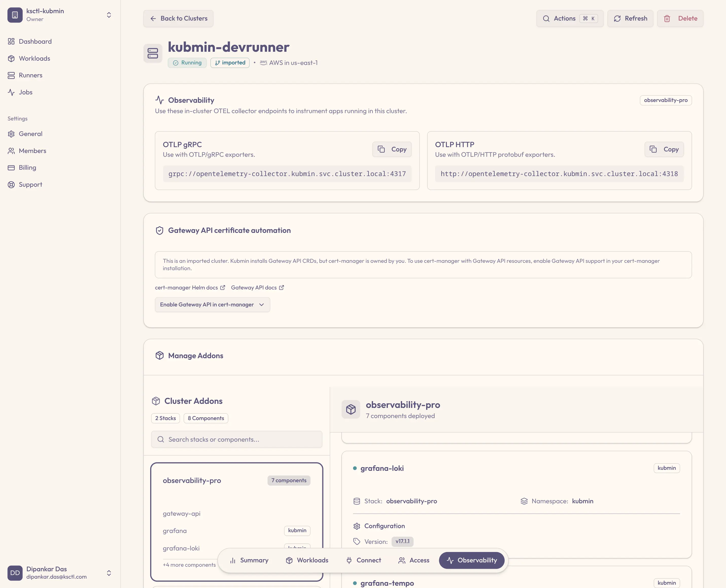Click the observability-pro tag in Observability card
The height and width of the screenshot is (588, 726).
[x=665, y=100]
